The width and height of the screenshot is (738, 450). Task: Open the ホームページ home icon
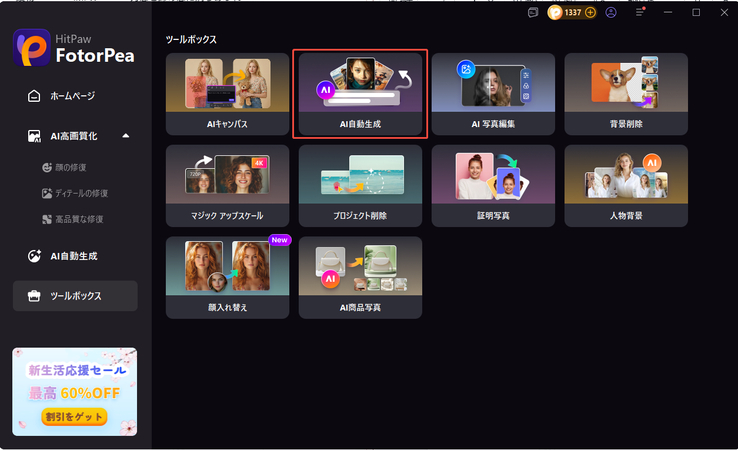coord(34,96)
